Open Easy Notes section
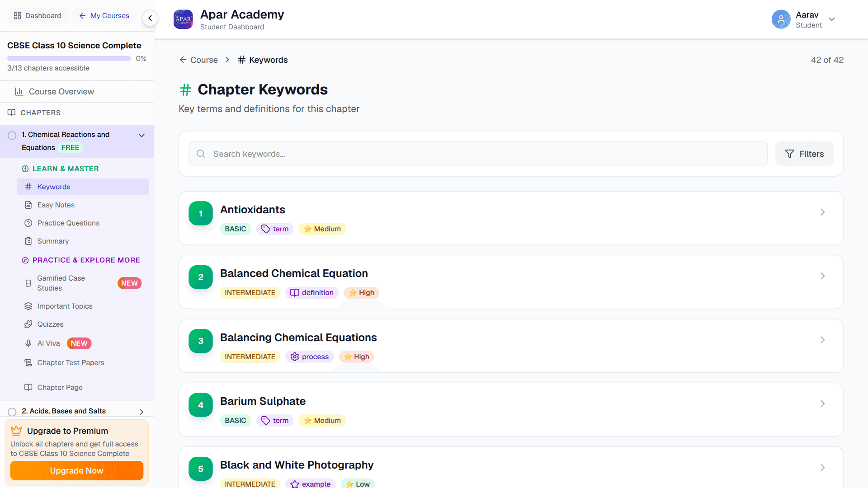 [x=83, y=205]
